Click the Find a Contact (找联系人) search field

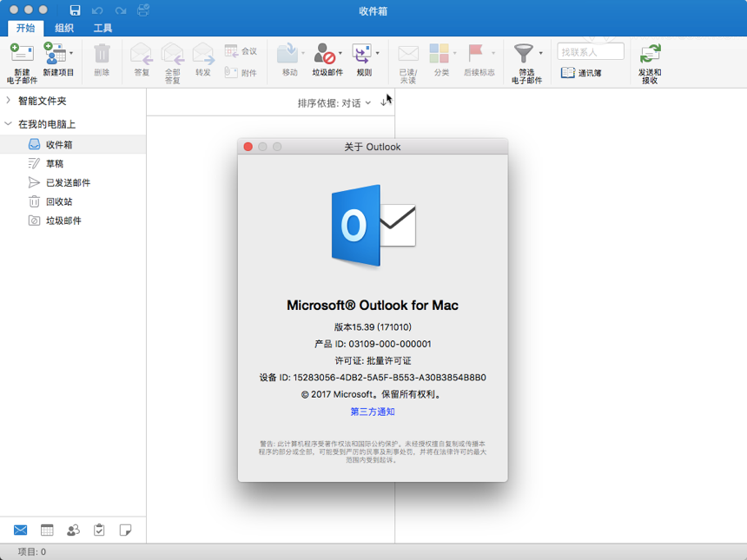point(591,51)
